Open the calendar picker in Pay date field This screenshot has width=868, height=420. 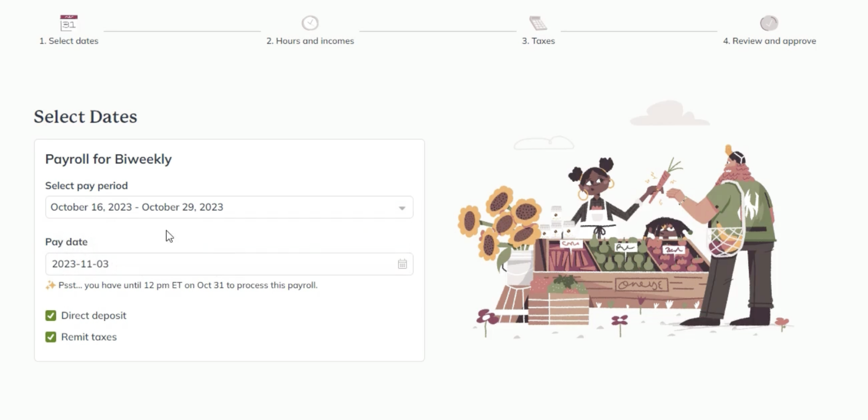tap(402, 264)
